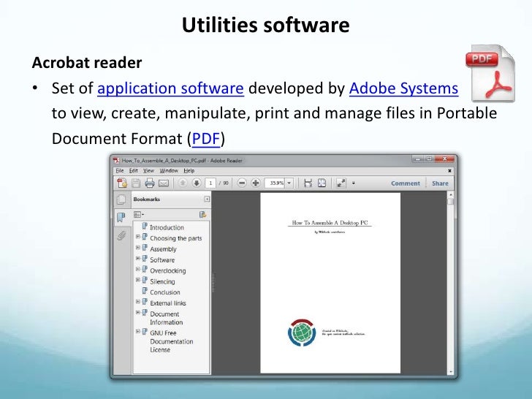Go to previous page with up arrow
This screenshot has width=532, height=399.
point(183,183)
